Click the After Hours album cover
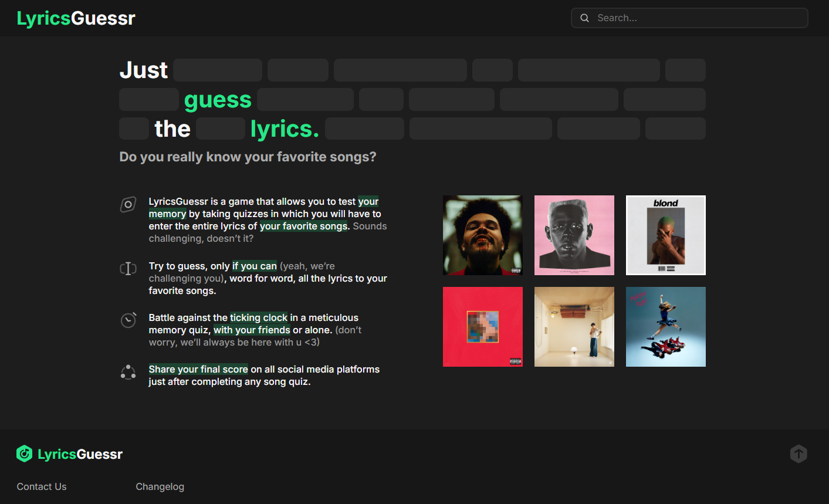 [x=482, y=235]
